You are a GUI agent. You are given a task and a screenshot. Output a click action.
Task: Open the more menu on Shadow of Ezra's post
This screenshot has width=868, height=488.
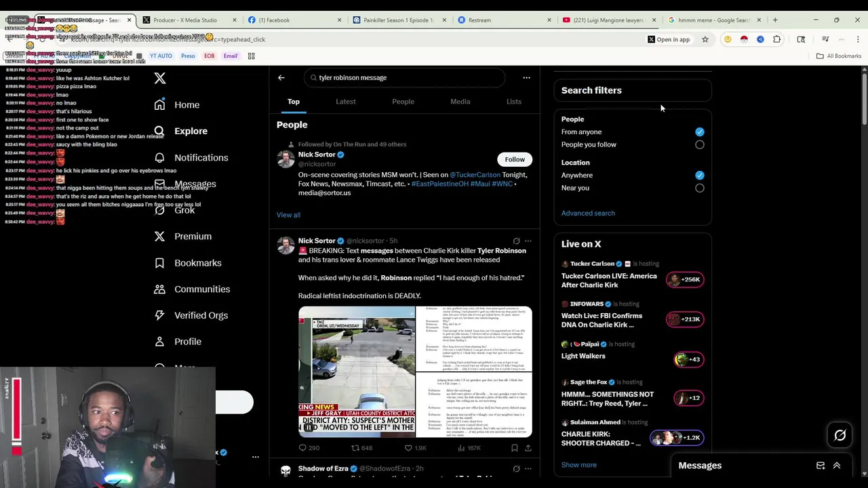528,468
